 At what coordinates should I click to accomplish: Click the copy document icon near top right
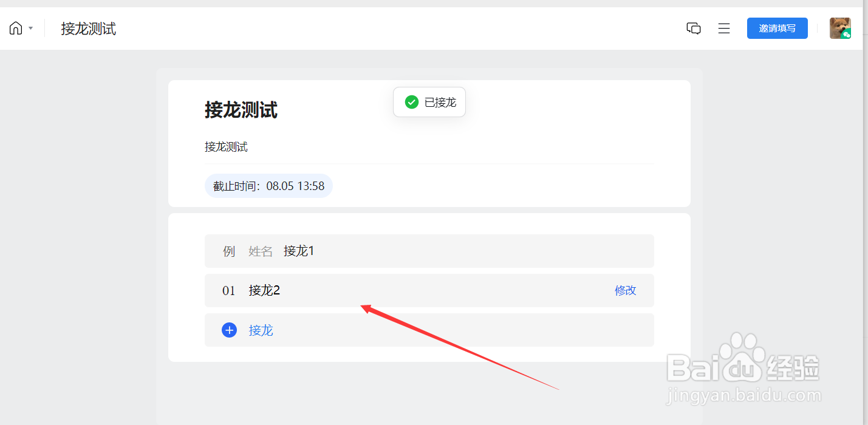pos(693,28)
